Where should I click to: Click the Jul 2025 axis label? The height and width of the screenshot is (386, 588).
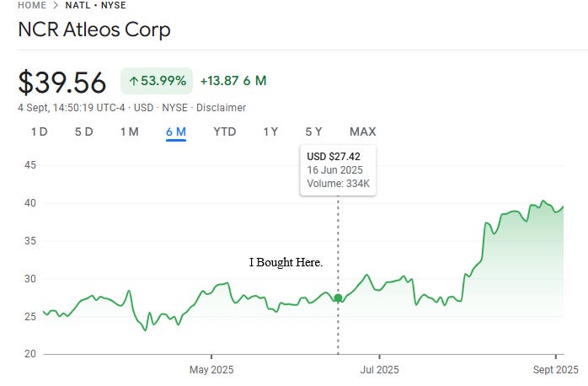[379, 370]
